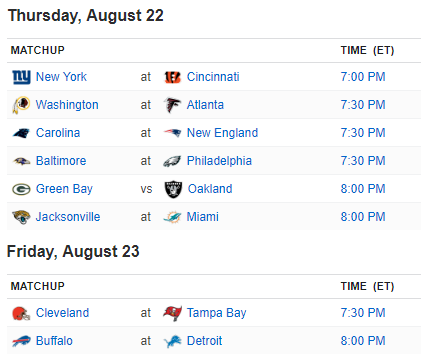Select the Cleveland team link

62,313
